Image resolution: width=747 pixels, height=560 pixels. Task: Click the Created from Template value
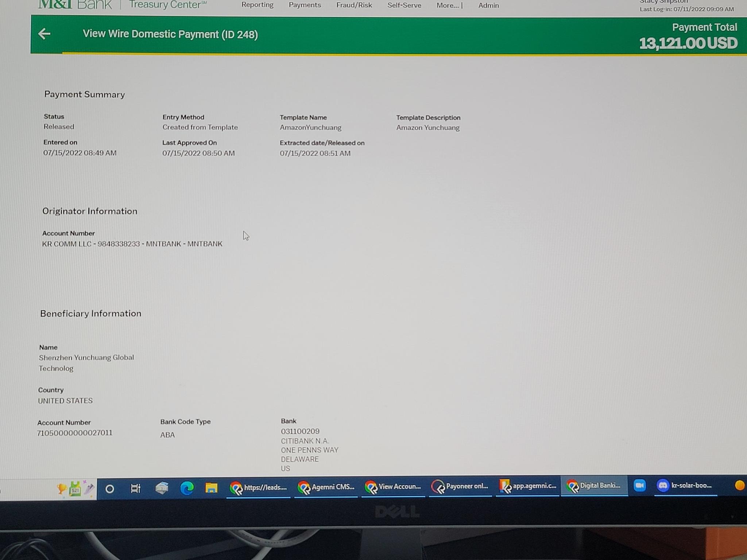click(200, 127)
